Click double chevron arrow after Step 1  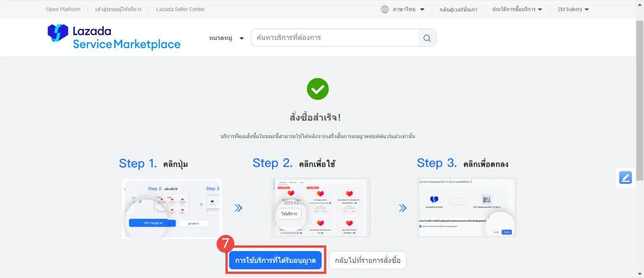coord(238,208)
